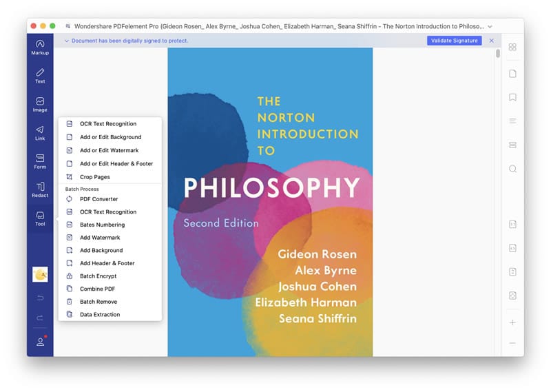Choose Add or Edit Header & Footer
This screenshot has height=392, width=551.
click(110, 164)
